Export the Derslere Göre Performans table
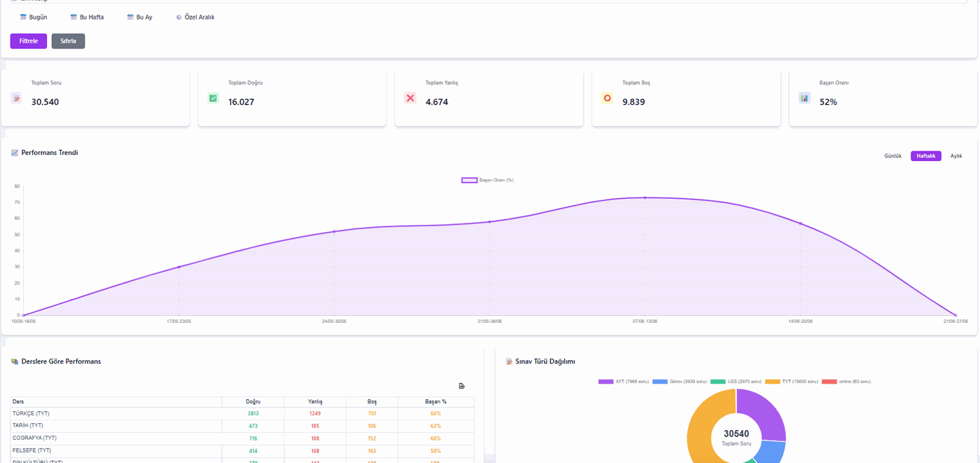The height and width of the screenshot is (463, 980). tap(461, 386)
